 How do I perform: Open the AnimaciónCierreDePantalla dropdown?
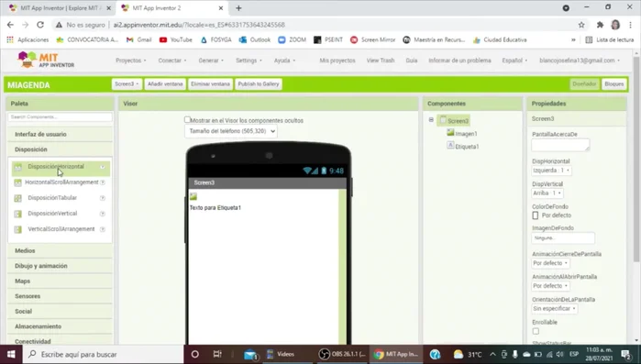[550, 263]
